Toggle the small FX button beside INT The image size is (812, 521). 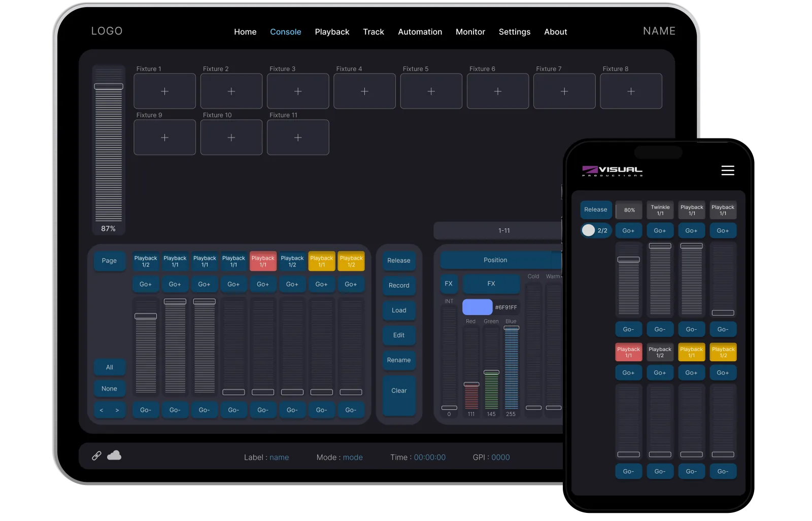coord(449,284)
